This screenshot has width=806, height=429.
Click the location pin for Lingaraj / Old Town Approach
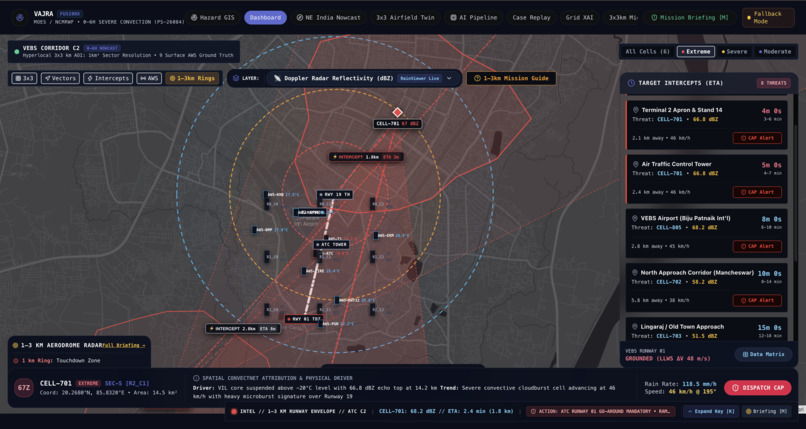pyautogui.click(x=636, y=327)
